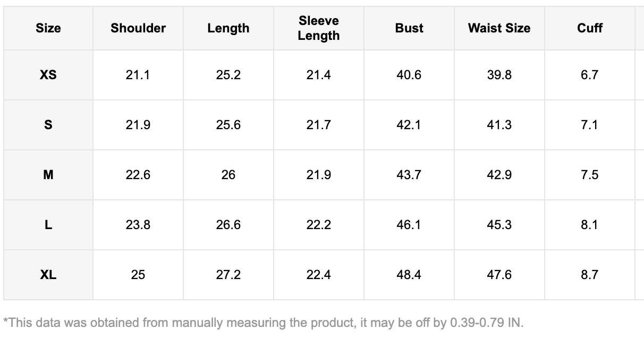Choose the L size row label
644x337 pixels.
48,225
